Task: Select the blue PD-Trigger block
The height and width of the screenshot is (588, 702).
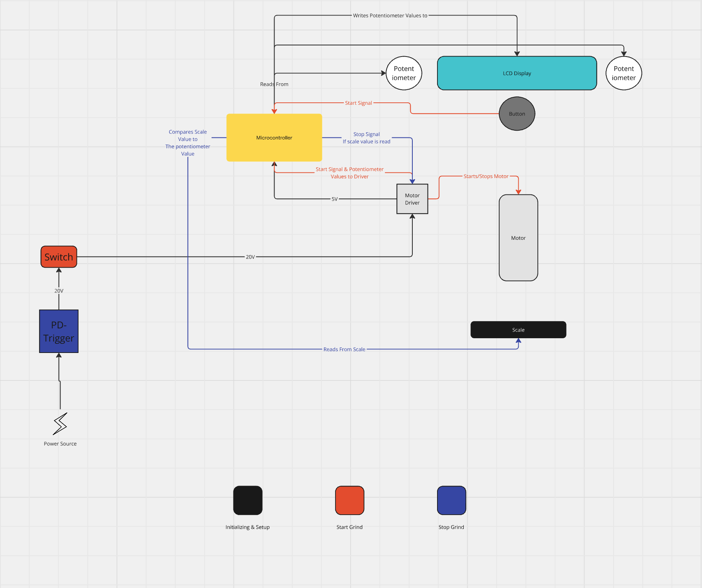Action: tap(59, 331)
